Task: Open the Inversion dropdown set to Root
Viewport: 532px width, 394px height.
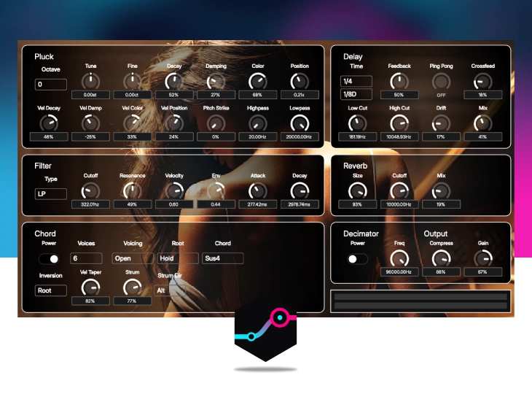Action: click(x=50, y=290)
